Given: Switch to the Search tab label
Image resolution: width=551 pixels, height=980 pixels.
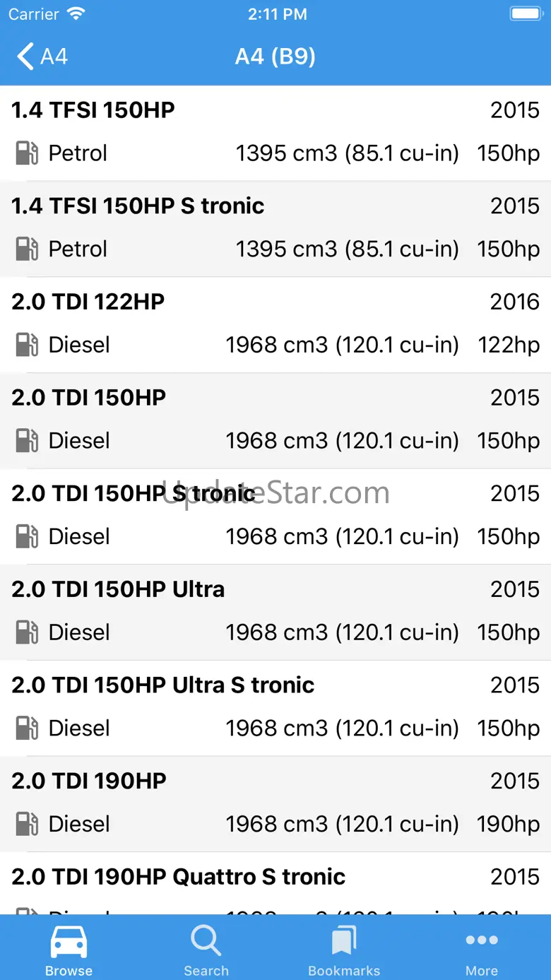Looking at the screenshot, I should (x=206, y=971).
